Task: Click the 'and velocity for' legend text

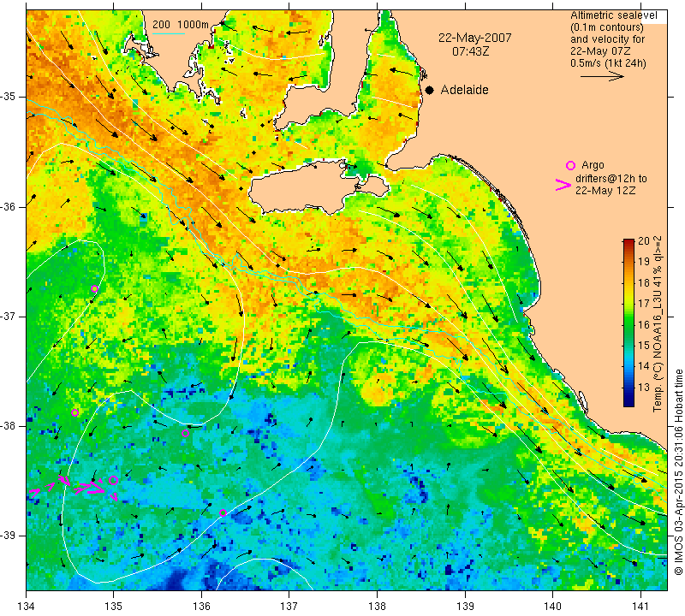Action: tap(608, 38)
